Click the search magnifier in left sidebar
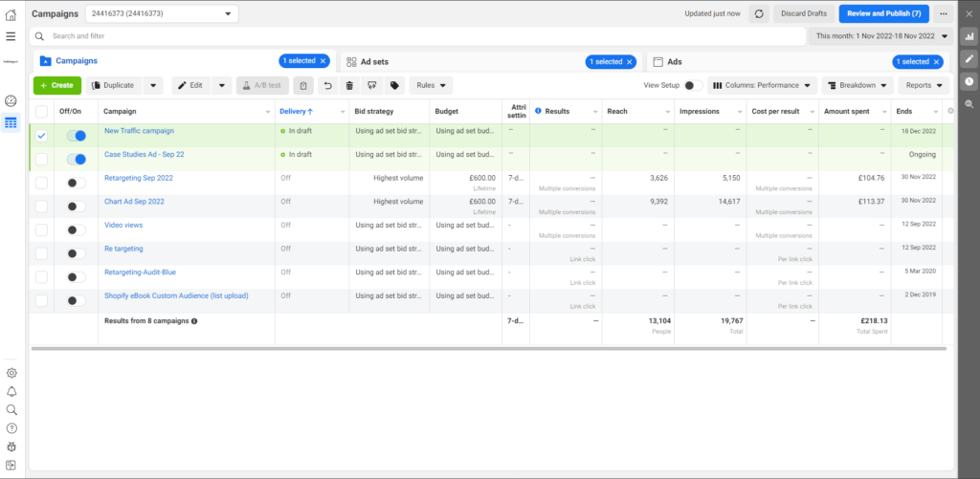 click(11, 409)
